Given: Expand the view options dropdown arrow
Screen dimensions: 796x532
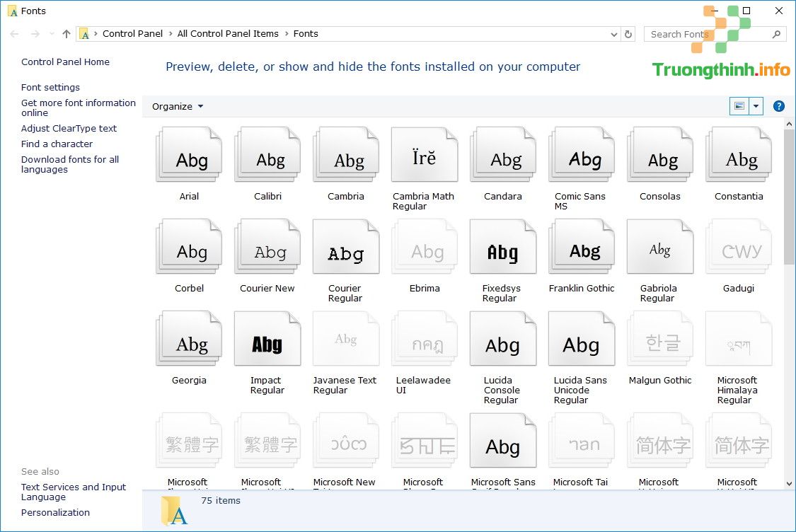Looking at the screenshot, I should coord(756,106).
